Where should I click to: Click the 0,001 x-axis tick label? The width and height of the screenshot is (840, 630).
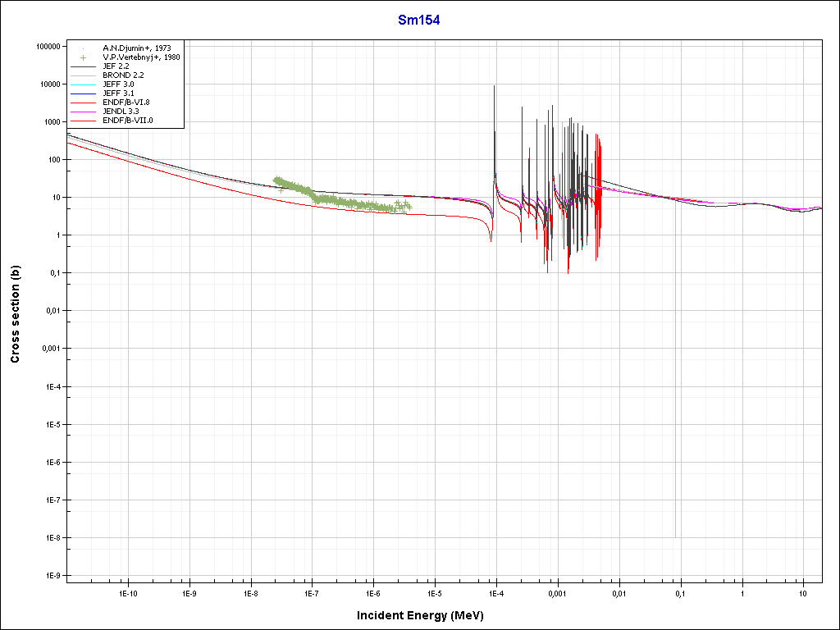point(557,593)
